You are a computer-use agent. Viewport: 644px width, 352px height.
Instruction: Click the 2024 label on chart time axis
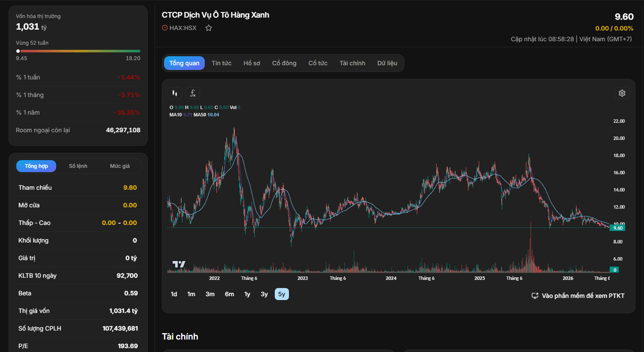pos(391,278)
